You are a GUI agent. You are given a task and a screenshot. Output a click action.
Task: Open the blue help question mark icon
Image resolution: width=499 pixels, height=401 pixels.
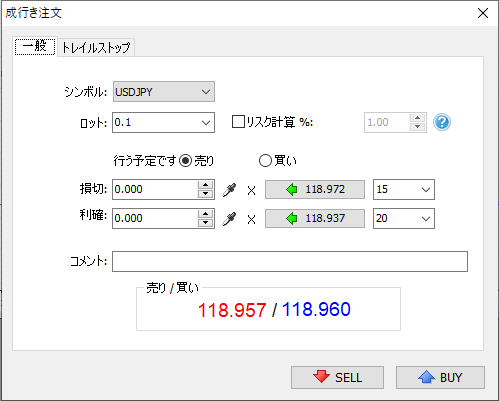[x=442, y=122]
